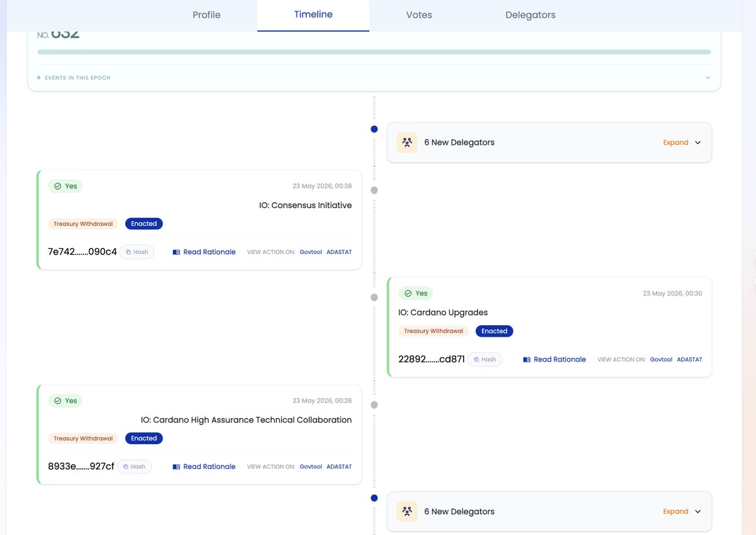Open the Delegators tab
756x535 pixels.
coord(530,15)
